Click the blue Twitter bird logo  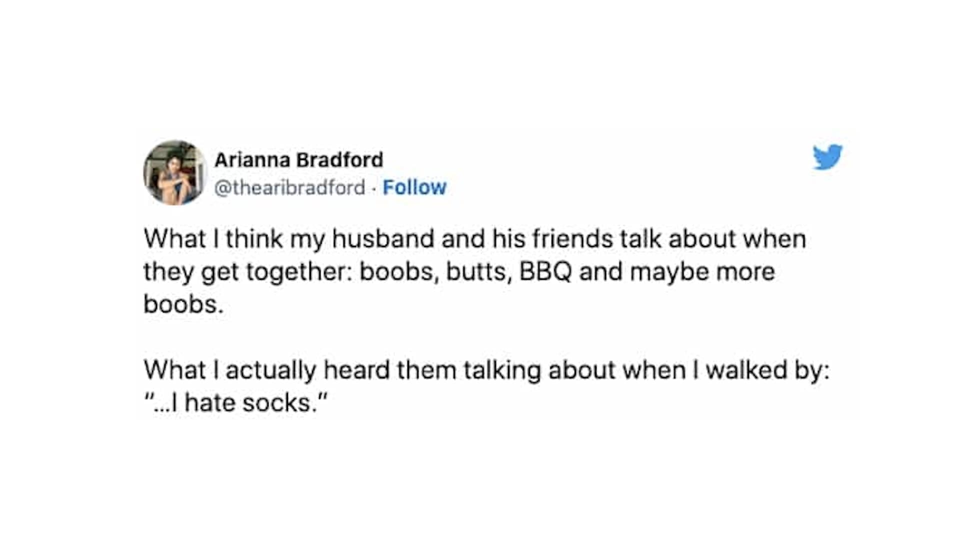pos(827,157)
